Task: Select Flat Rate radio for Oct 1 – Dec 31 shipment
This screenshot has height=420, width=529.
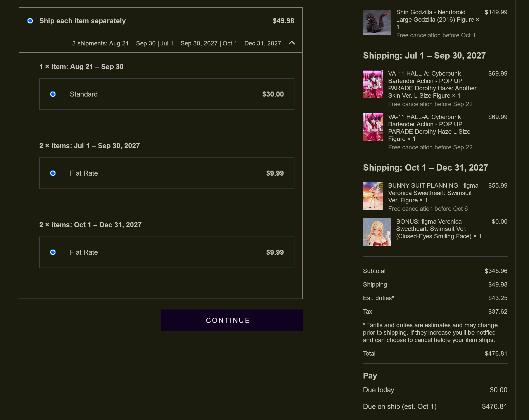Action: (x=53, y=252)
